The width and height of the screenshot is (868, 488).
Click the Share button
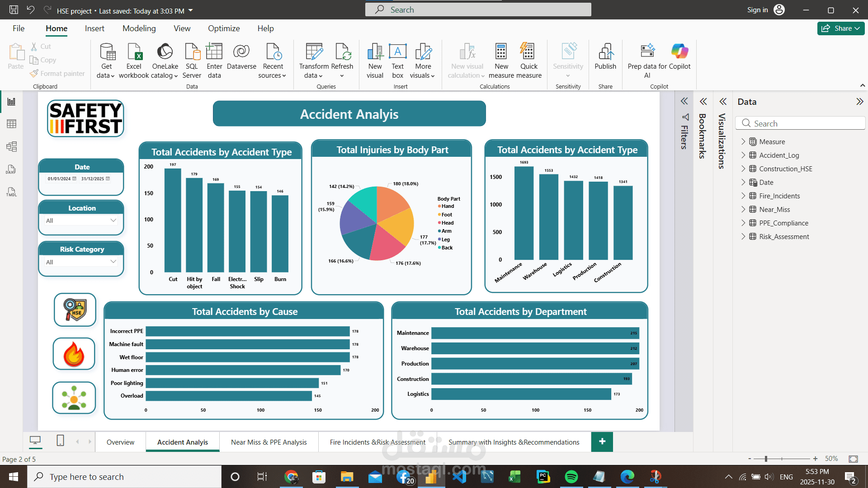(840, 28)
